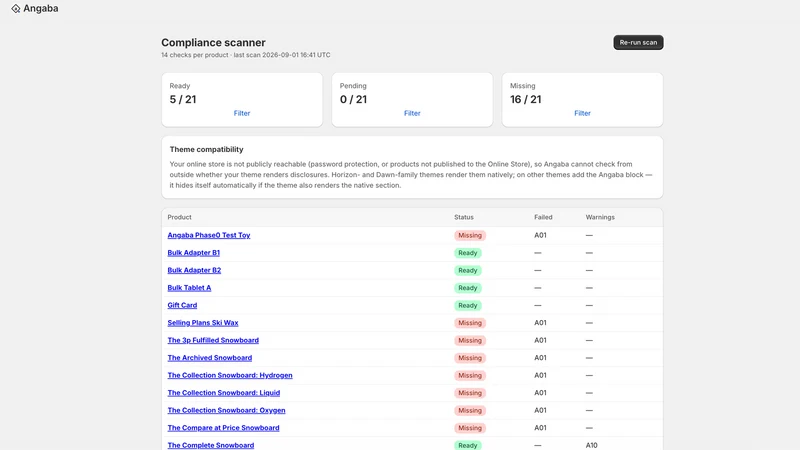800x450 pixels.
Task: Click the Angaba logo icon
Action: click(x=16, y=9)
